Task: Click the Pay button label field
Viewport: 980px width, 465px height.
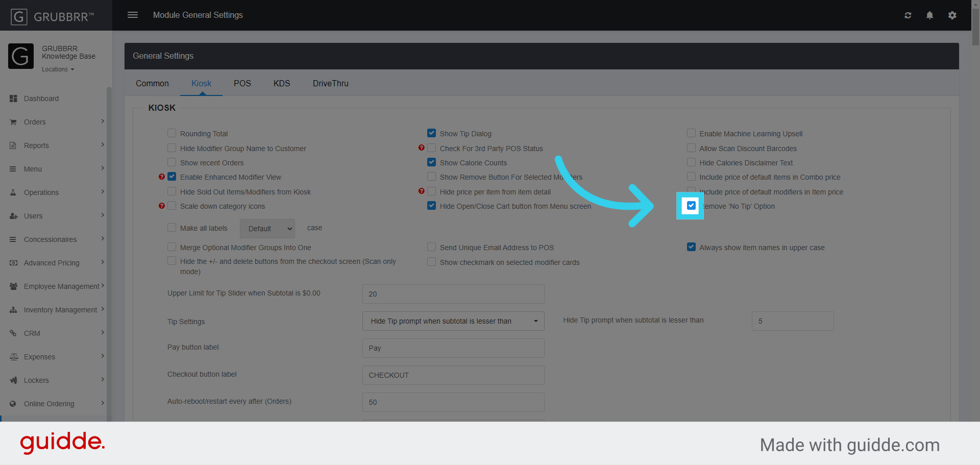Action: tap(453, 348)
